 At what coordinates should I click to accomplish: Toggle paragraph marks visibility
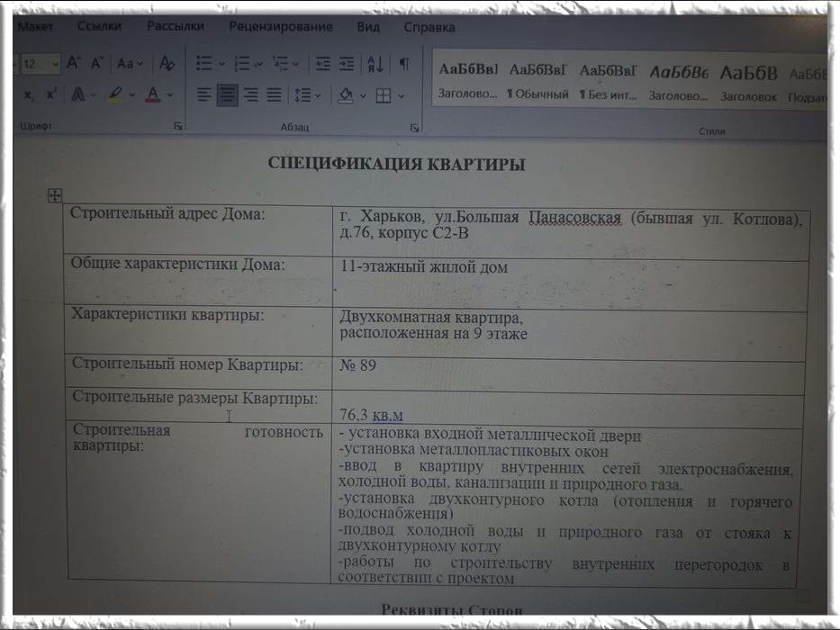point(404,64)
